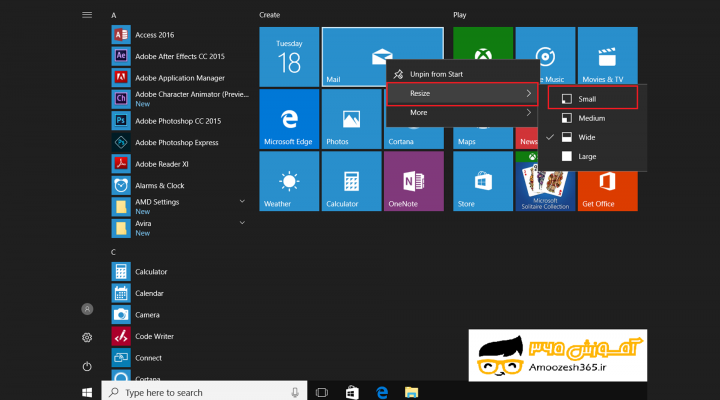Click the search box microphone icon
720x400 pixels.
pyautogui.click(x=295, y=393)
